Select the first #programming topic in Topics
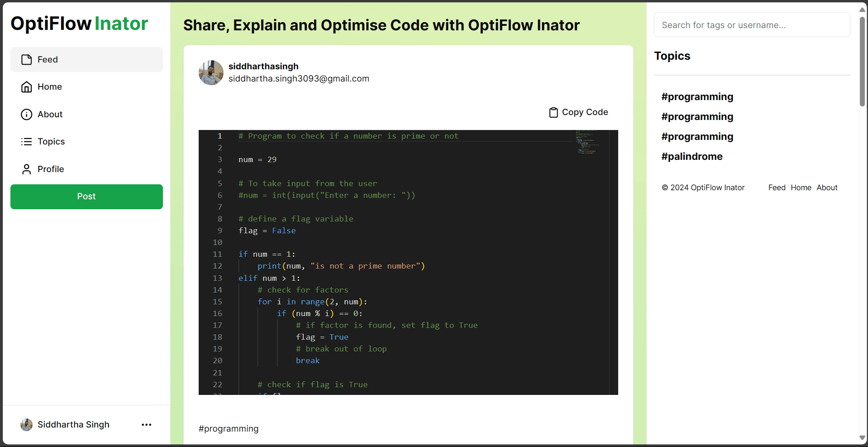The height and width of the screenshot is (447, 868). [697, 97]
